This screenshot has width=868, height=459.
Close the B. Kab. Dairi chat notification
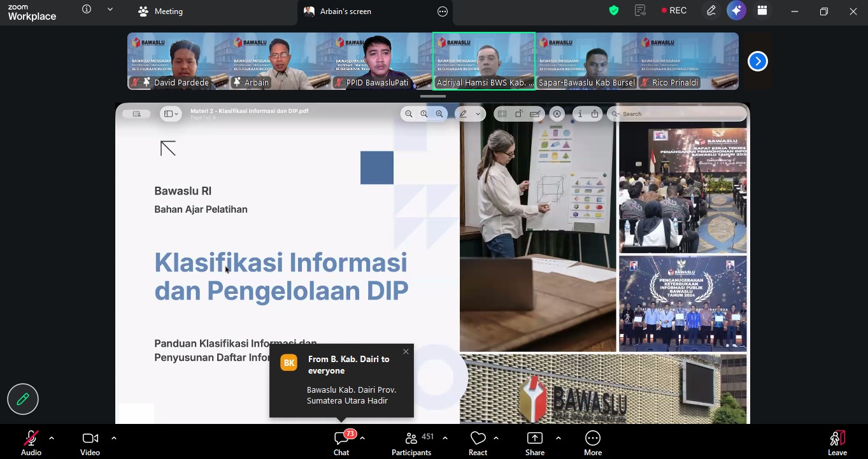pos(406,351)
